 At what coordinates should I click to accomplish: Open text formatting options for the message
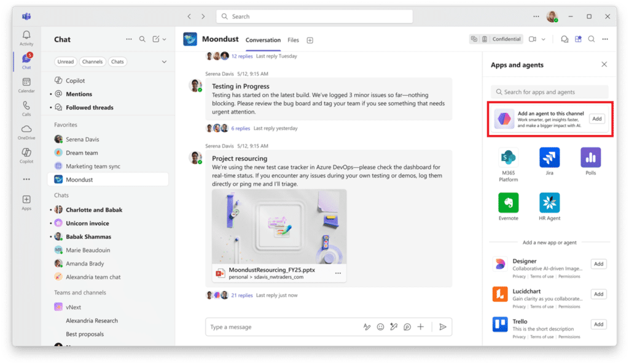[x=367, y=327]
